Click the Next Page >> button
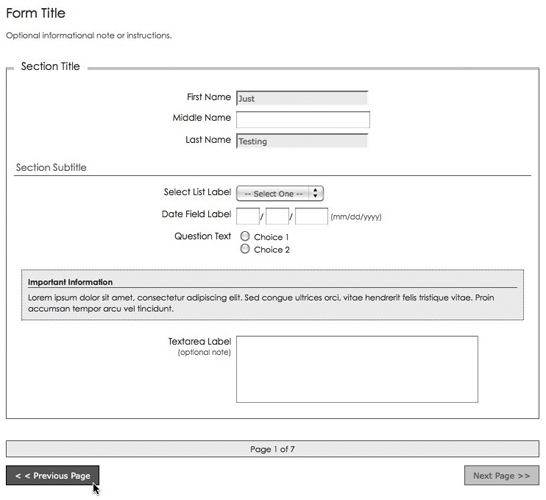Image resolution: width=546 pixels, height=500 pixels. click(501, 475)
